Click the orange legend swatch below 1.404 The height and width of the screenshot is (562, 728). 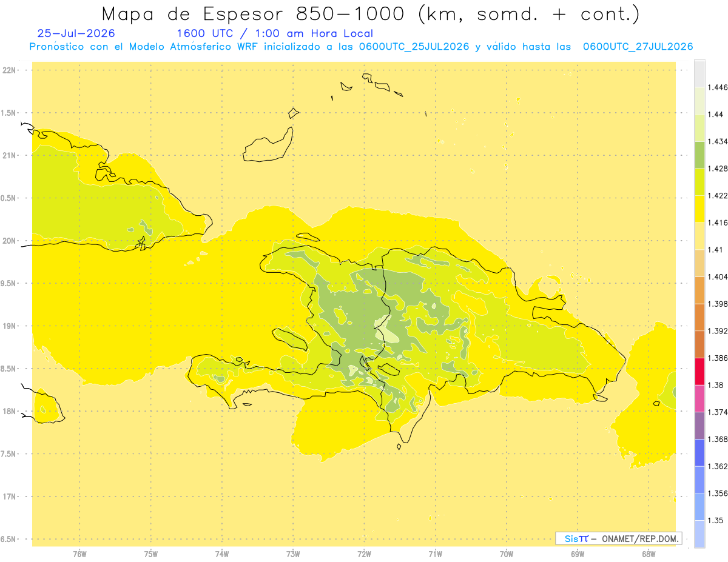(699, 290)
